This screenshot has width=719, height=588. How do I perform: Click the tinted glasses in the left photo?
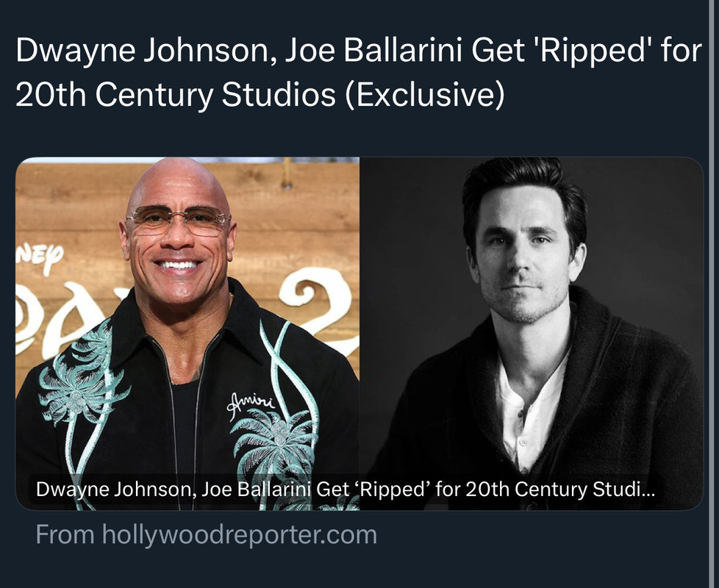pyautogui.click(x=179, y=220)
